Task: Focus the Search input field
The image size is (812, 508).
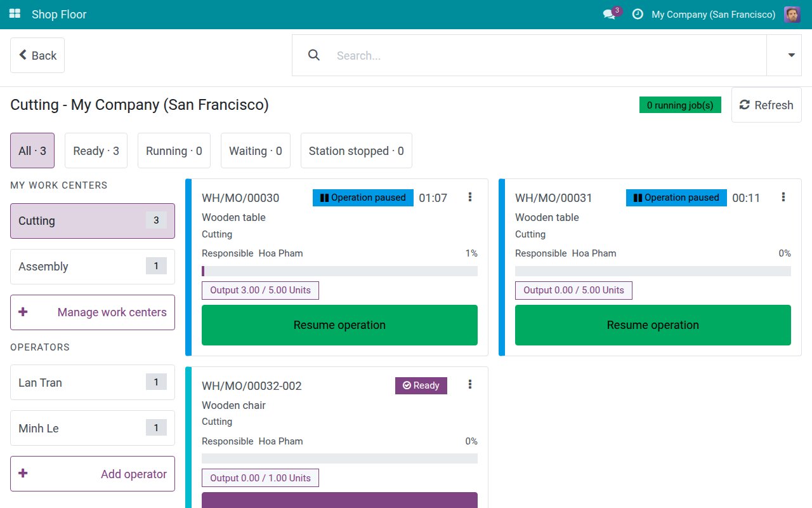Action: 547,55
